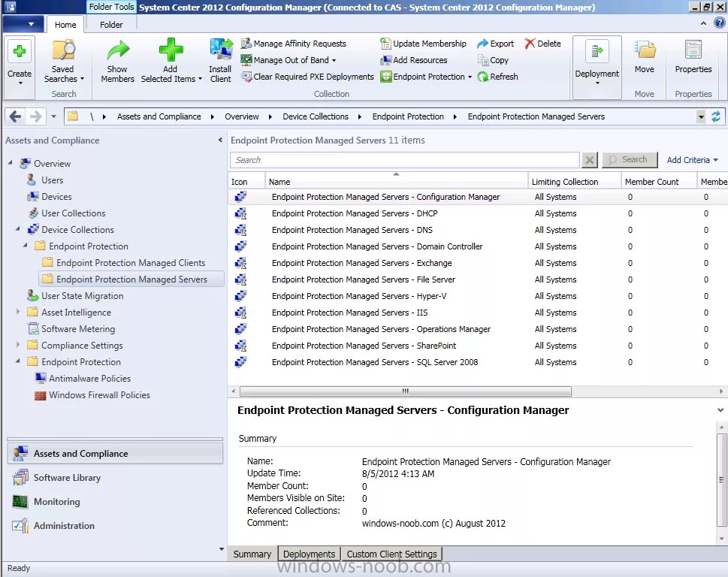The height and width of the screenshot is (577, 728).
Task: Switch to the Folder ribbon tab
Action: click(x=111, y=25)
